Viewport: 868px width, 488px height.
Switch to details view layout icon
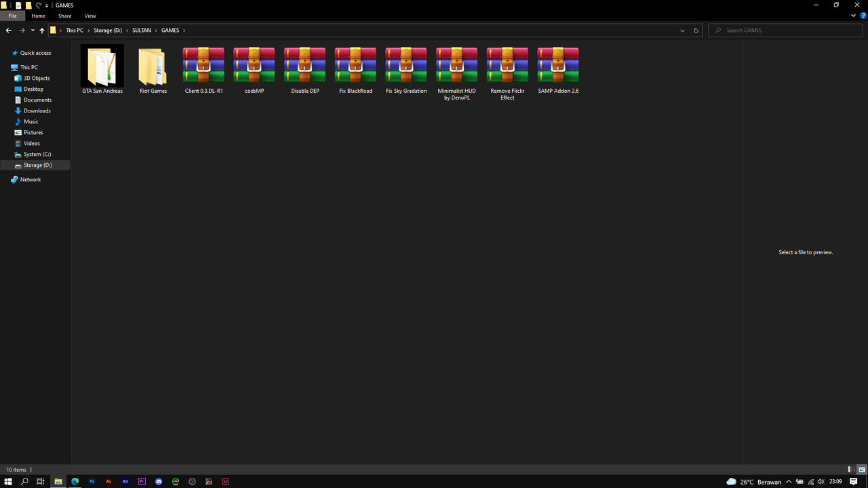(x=851, y=469)
